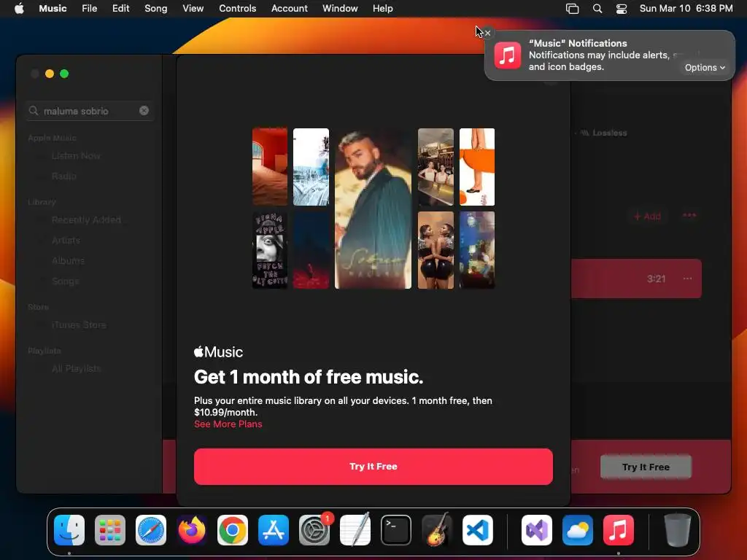
Task: Click the 3:21 song duration
Action: pos(656,279)
